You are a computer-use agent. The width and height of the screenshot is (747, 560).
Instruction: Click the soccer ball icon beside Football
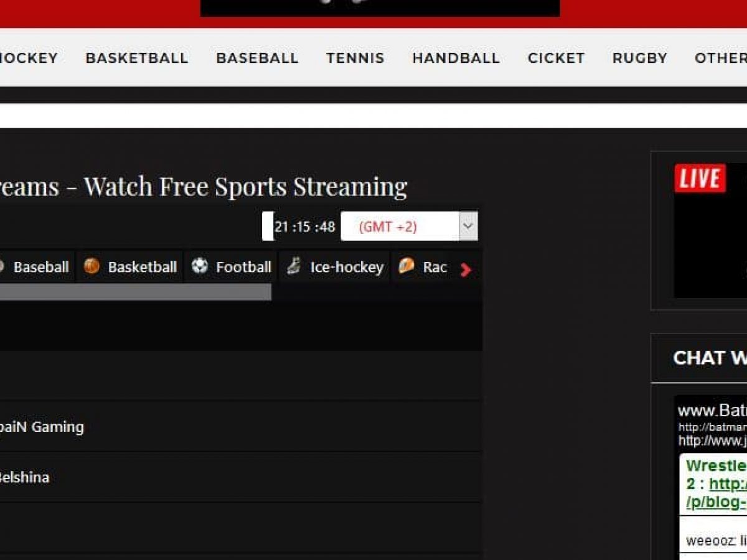coord(200,267)
